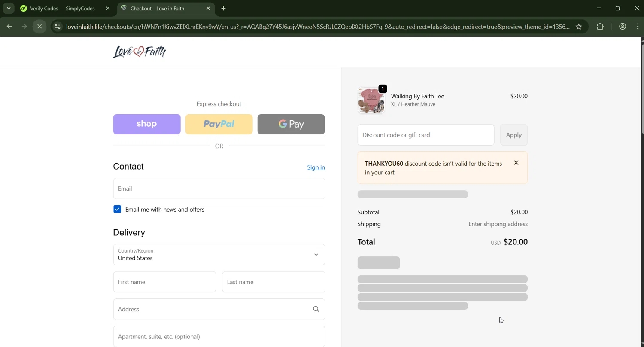Open a new browser tab
Image resolution: width=644 pixels, height=347 pixels.
tap(223, 8)
